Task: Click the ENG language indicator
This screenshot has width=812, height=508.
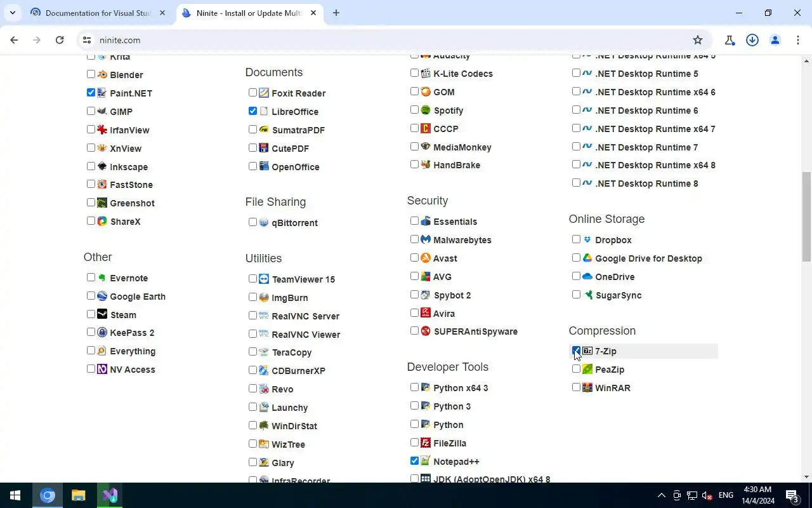Action: pos(726,495)
